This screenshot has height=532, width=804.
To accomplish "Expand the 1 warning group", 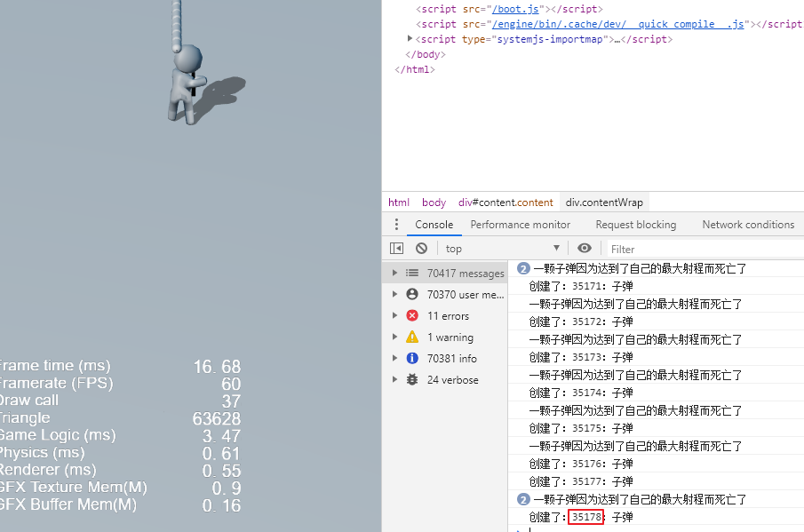I will click(394, 337).
